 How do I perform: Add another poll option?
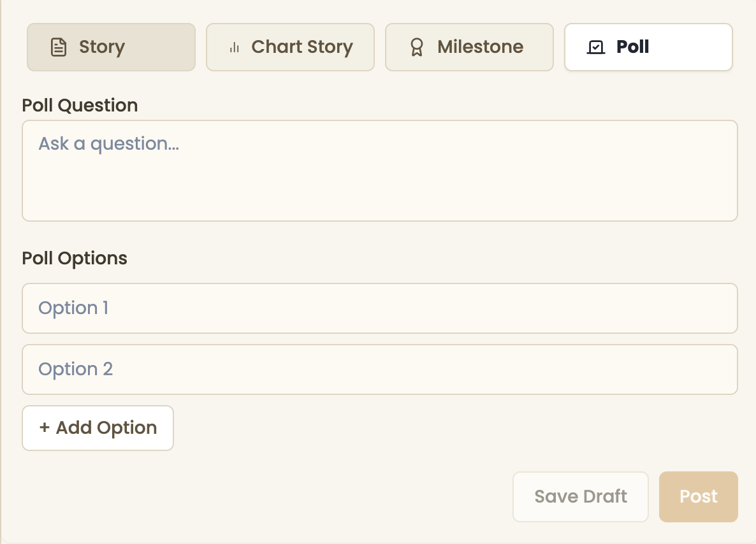[x=98, y=428]
